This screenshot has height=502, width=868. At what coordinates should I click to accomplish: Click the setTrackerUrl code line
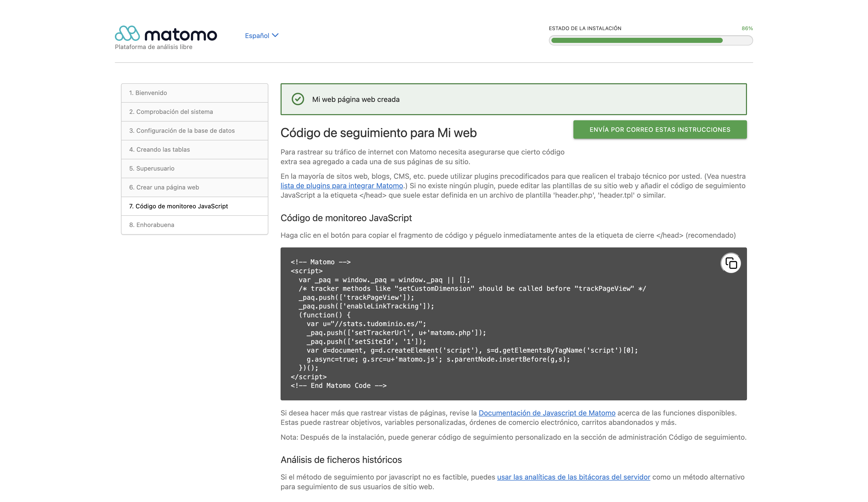(x=396, y=333)
